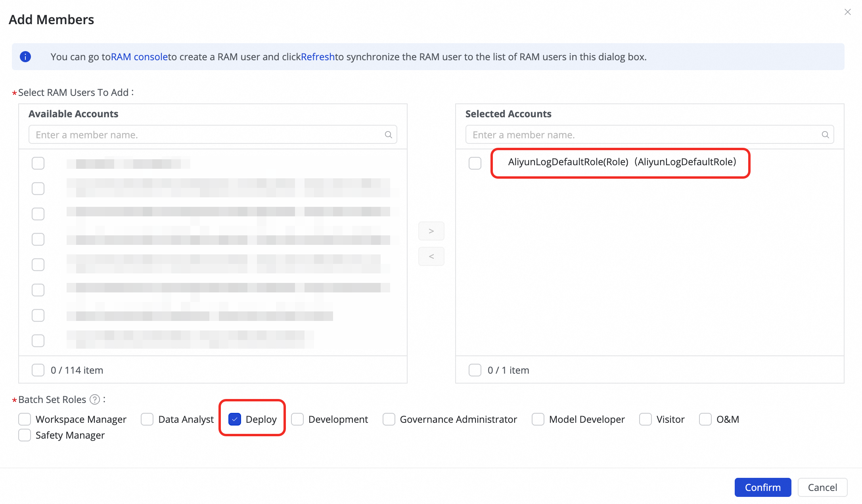Enable the Workspace Manager role
Screen dimensions: 862x504
25,419
